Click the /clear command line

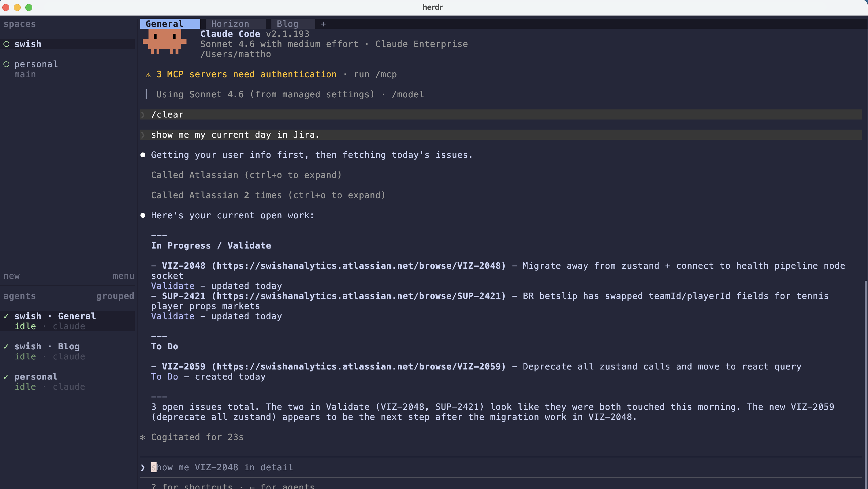coord(501,115)
